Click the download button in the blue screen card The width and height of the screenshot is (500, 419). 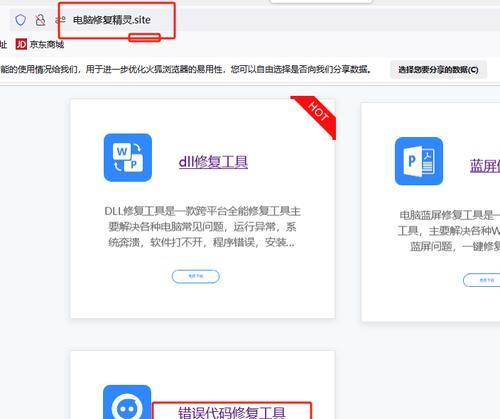tap(482, 280)
